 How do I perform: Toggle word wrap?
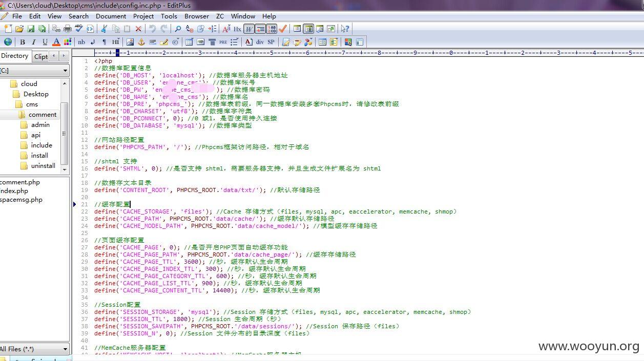[249, 29]
